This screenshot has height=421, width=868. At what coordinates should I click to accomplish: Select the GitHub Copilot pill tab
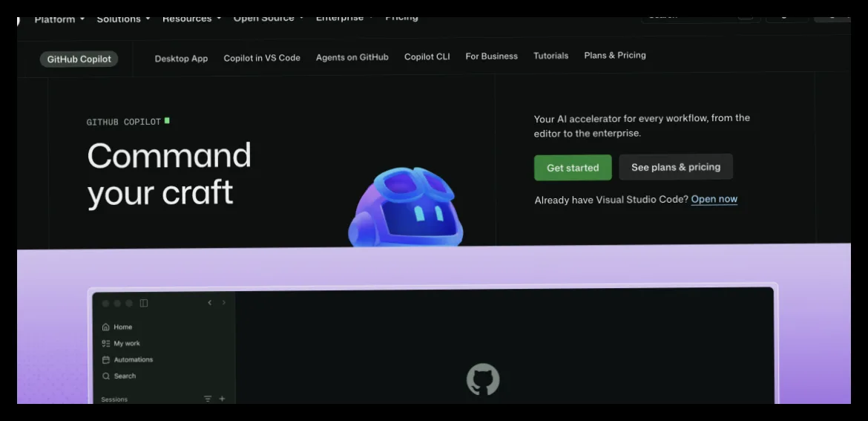[x=79, y=59]
